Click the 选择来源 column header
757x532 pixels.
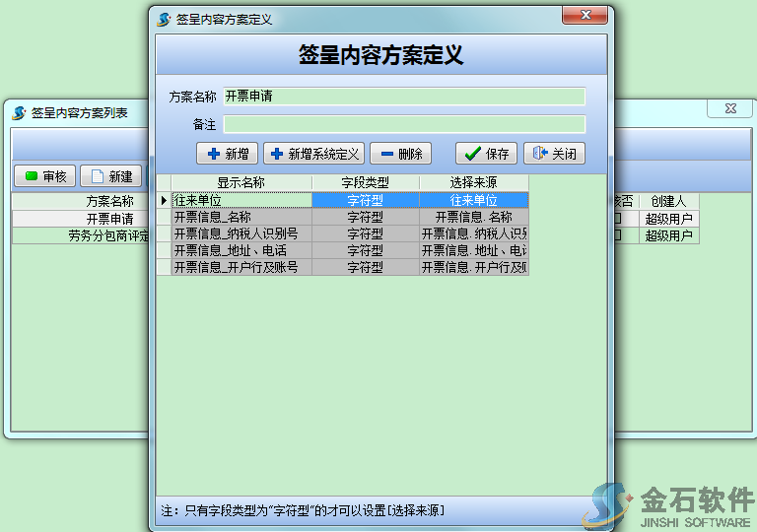click(x=473, y=183)
